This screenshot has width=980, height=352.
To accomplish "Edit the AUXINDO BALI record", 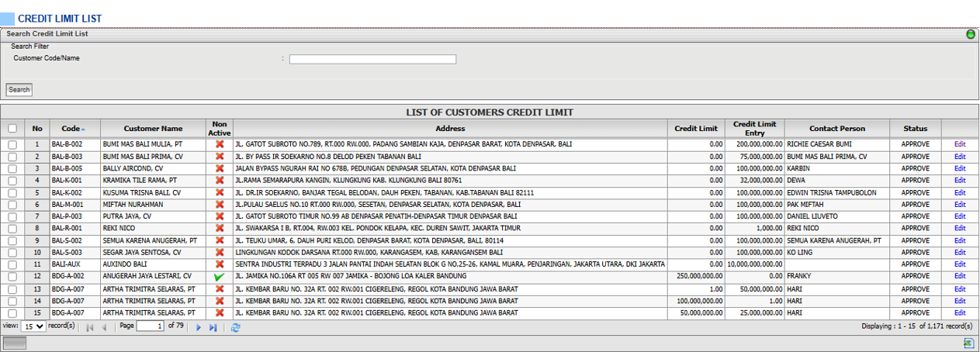I will tap(960, 264).
